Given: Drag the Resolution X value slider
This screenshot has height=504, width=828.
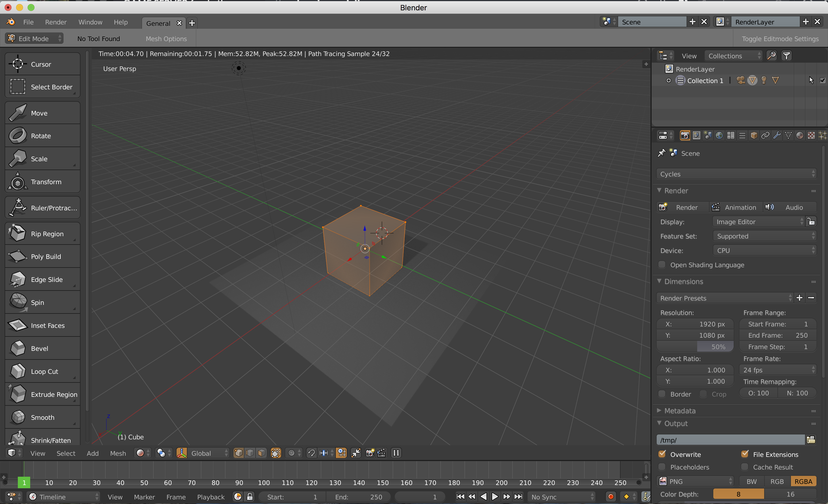Looking at the screenshot, I should coord(695,323).
